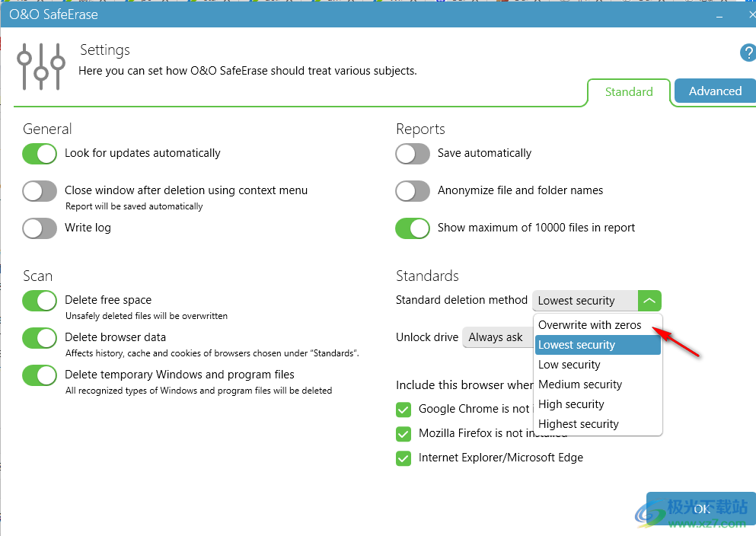Image resolution: width=756 pixels, height=536 pixels.
Task: Uncheck the Mozilla Firefox checkbox
Action: 404,433
